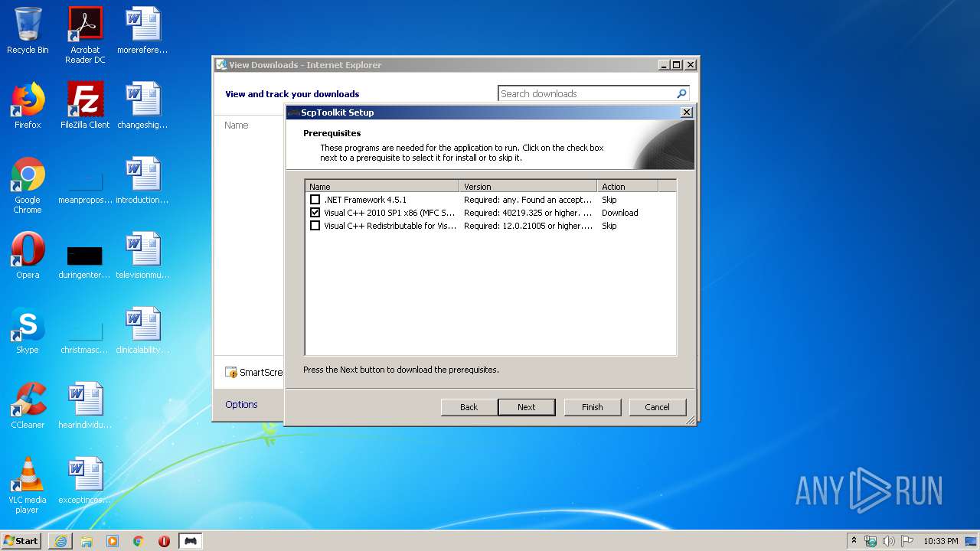Click the Name column in downloads window
980x551 pixels.
pyautogui.click(x=236, y=125)
